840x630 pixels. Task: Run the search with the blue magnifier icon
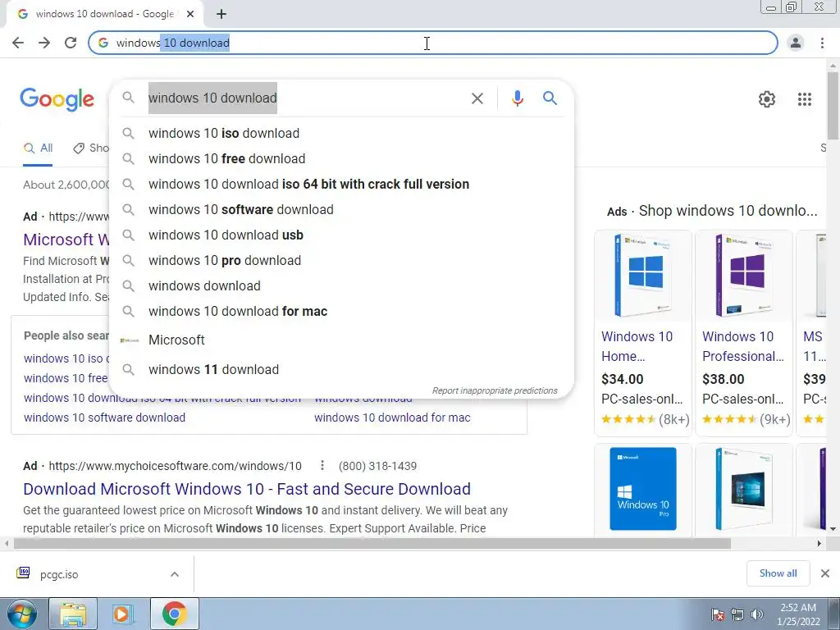550,98
